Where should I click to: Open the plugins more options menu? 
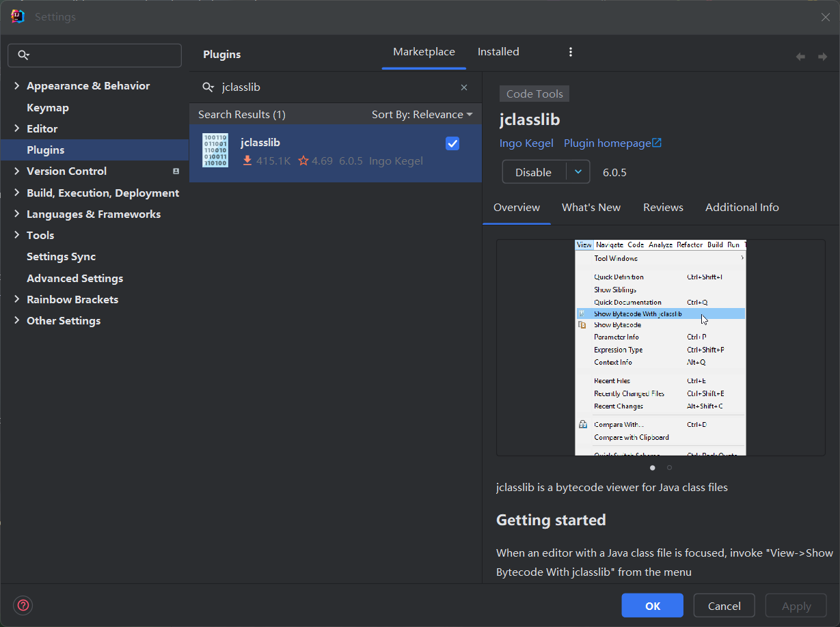pyautogui.click(x=571, y=52)
